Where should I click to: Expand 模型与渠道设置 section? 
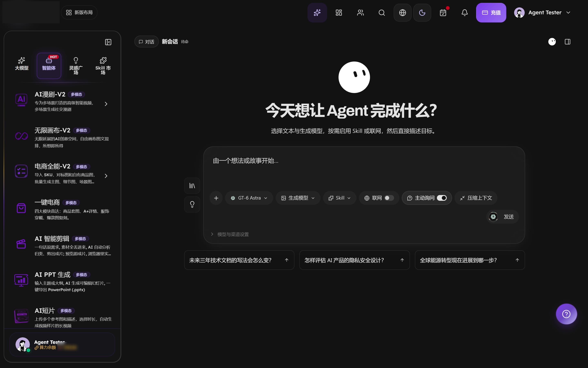230,234
